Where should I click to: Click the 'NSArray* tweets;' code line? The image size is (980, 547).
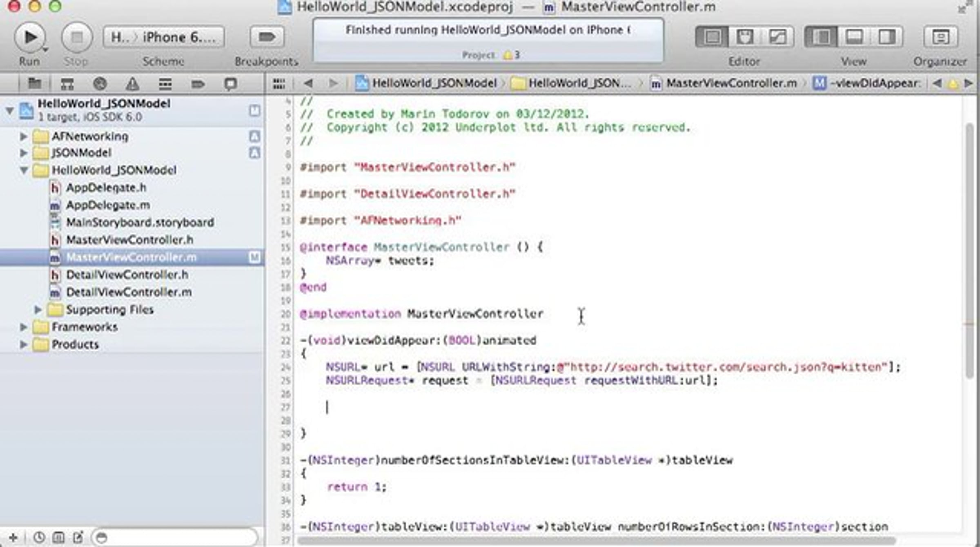[380, 261]
